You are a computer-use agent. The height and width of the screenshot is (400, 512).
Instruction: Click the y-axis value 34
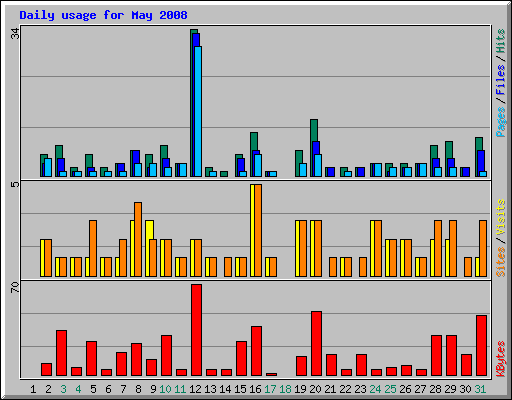pyautogui.click(x=15, y=33)
